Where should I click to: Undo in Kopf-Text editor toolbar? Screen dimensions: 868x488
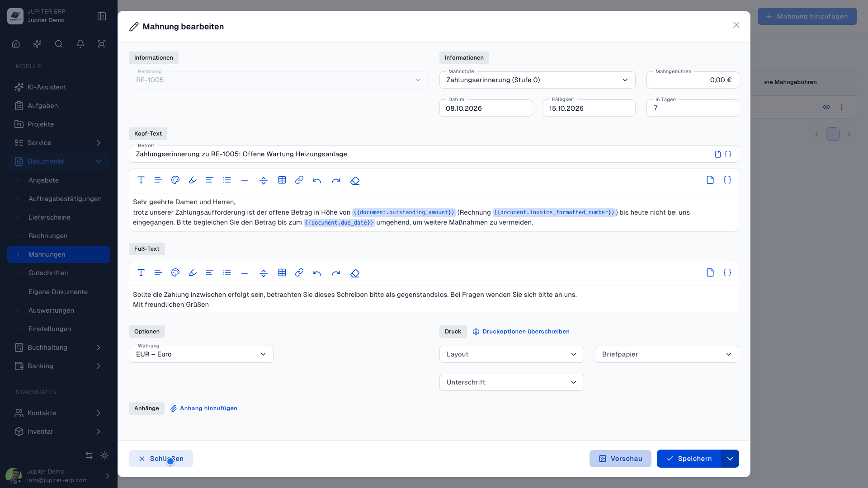317,180
